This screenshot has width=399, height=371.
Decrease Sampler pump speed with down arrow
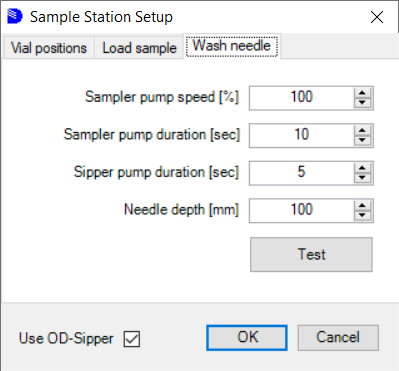(x=362, y=103)
